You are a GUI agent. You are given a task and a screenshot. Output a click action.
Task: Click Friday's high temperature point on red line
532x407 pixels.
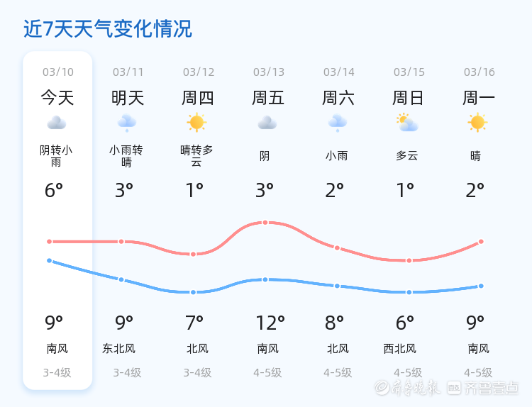click(x=265, y=223)
